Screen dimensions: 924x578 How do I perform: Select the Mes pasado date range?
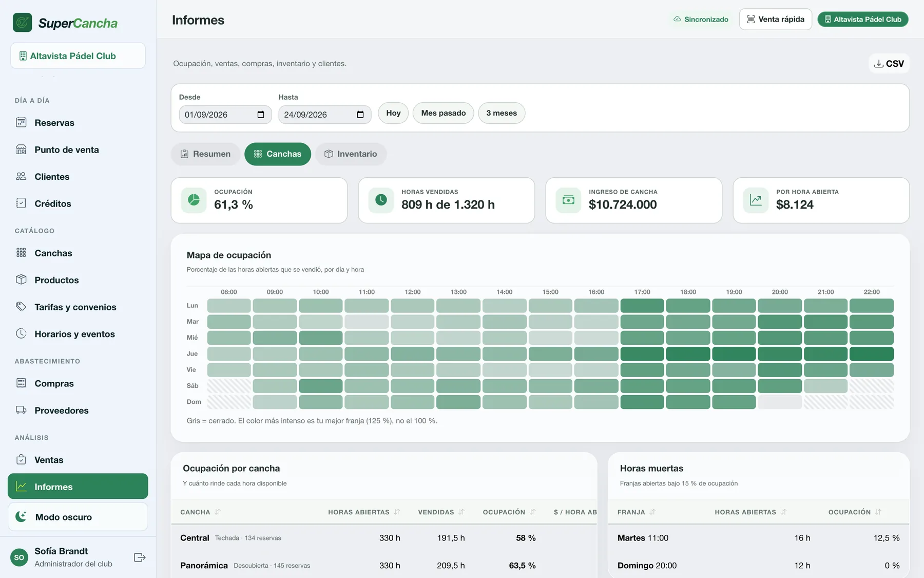pyautogui.click(x=444, y=113)
